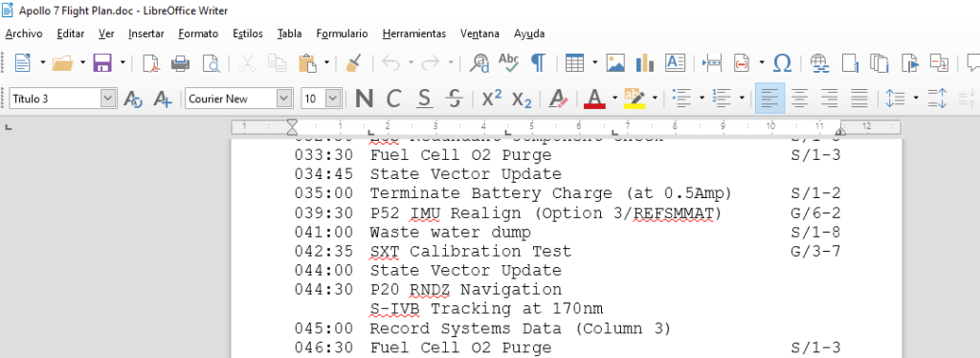The height and width of the screenshot is (358, 980).
Task: Open the New document dropdown arrow
Action: 42,62
